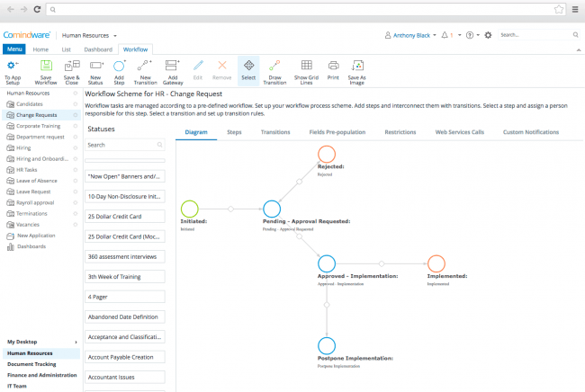Click Add Step circle icon

click(x=119, y=66)
